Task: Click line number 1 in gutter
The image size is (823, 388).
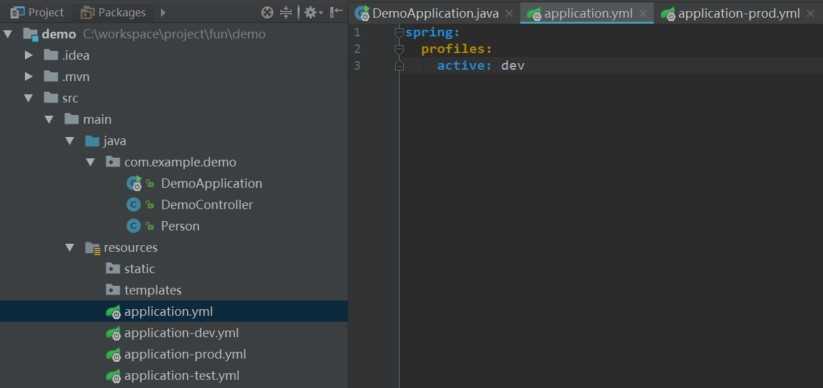Action: (x=357, y=33)
